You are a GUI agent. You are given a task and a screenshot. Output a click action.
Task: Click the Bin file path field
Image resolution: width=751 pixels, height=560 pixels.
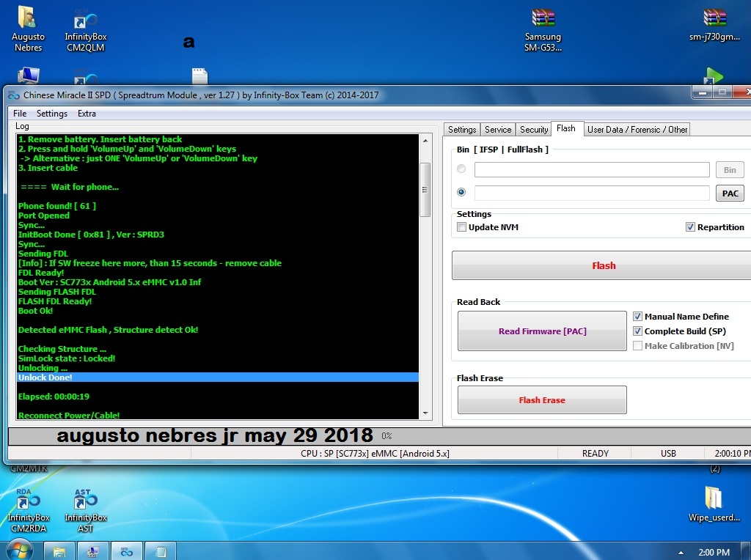(x=592, y=169)
